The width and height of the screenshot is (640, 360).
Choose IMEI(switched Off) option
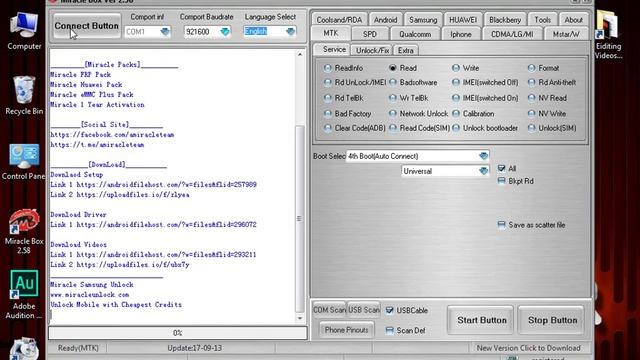pyautogui.click(x=485, y=82)
